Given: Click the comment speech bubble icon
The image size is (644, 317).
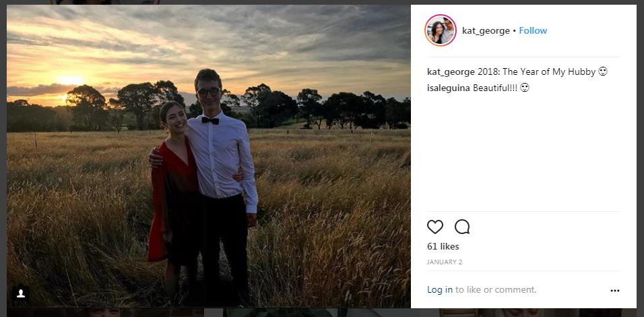Looking at the screenshot, I should coord(462,227).
